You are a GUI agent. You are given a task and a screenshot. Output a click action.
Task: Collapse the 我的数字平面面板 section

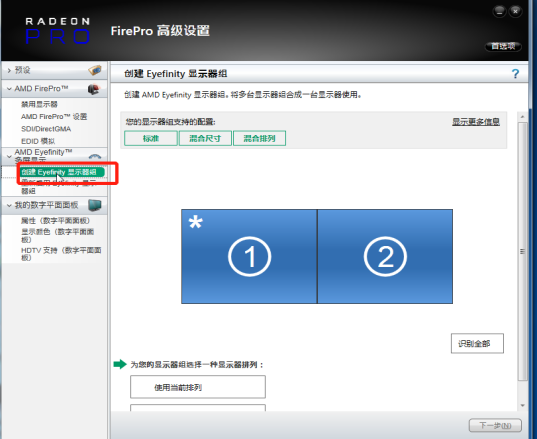pyautogui.click(x=10, y=205)
